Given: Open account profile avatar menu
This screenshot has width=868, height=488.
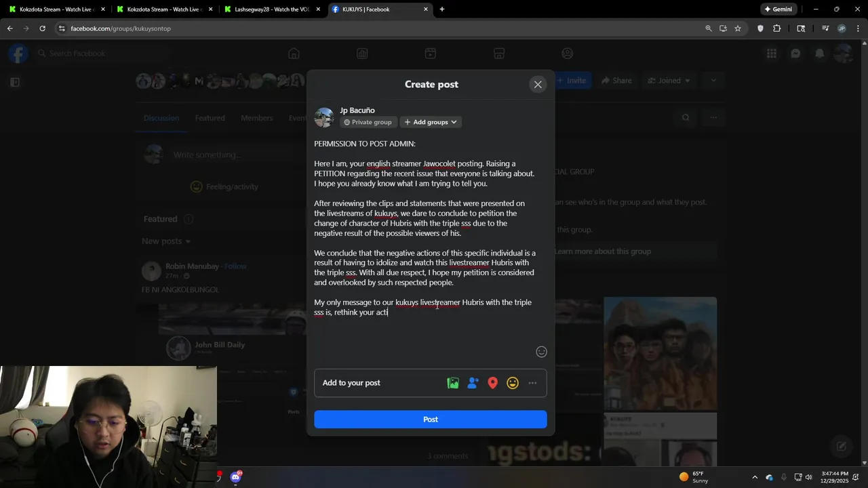Looking at the screenshot, I should tap(843, 54).
